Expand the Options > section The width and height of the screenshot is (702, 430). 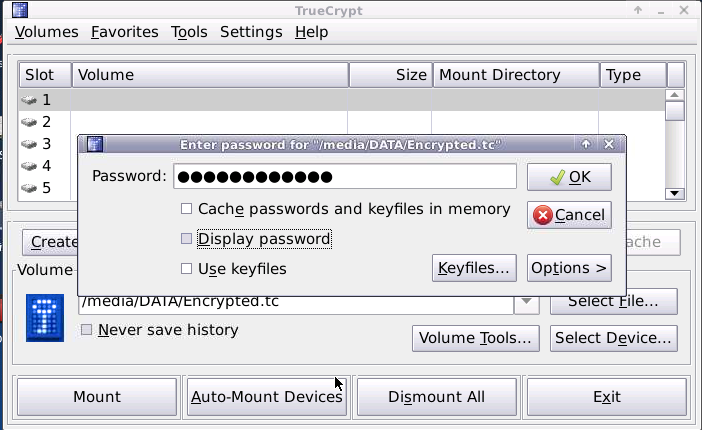pyautogui.click(x=569, y=268)
